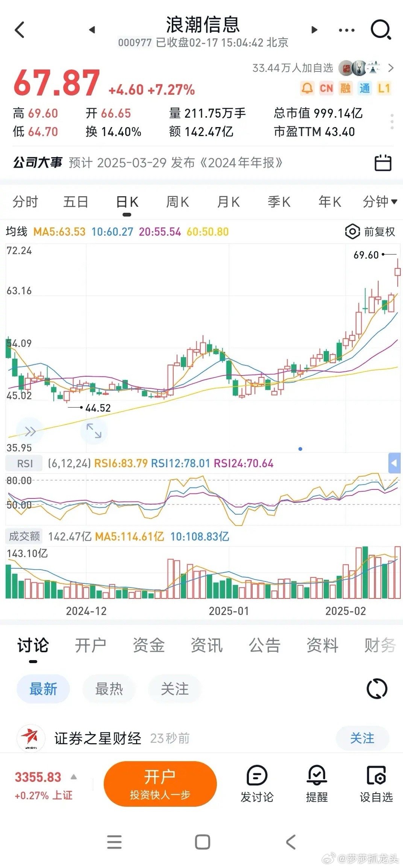Image resolution: width=403 pixels, height=868 pixels.
Task: Select the 五日 five-day chart tab
Action: coord(76,202)
